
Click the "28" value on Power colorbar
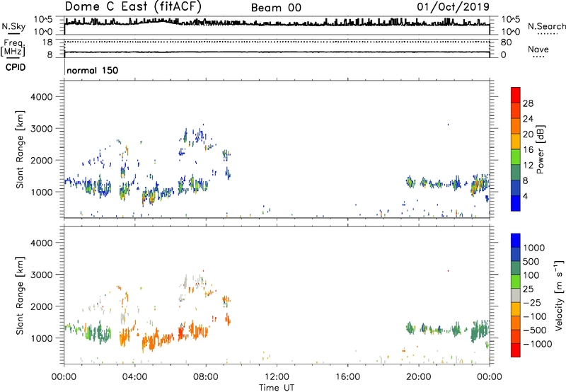tap(528, 103)
